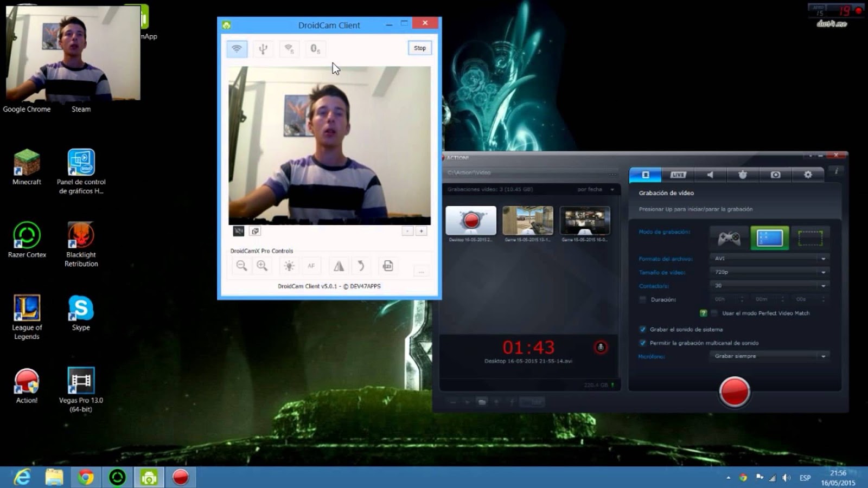
Task: Zoom in on the DroidCam video feed
Action: (262, 266)
